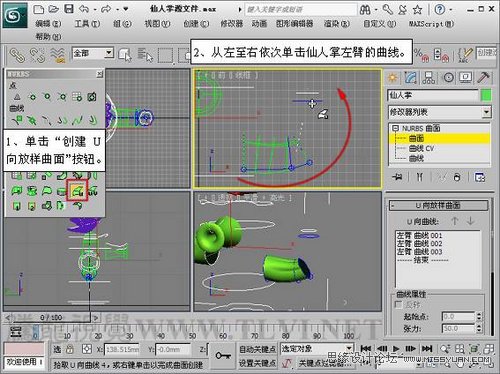Toggle Absolute/Offset transform mode icon
Image resolution: width=500 pixels, height=374 pixels.
coord(87,349)
